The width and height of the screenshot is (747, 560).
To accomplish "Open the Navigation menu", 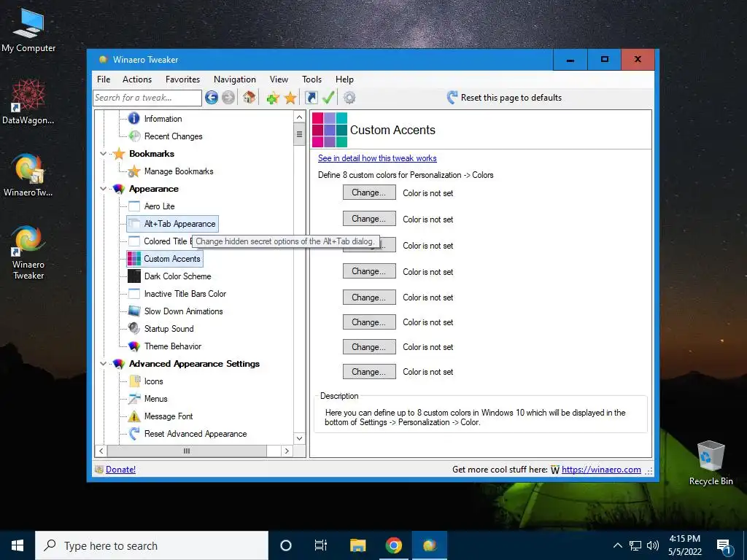I will (x=235, y=79).
